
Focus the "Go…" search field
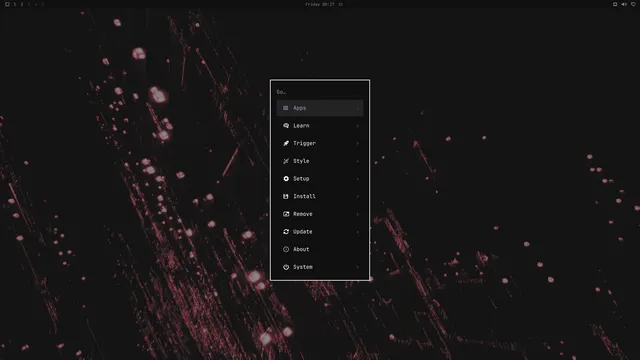pos(320,92)
